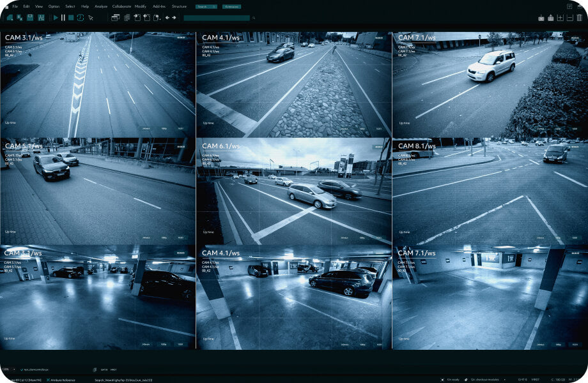
Task: Click the back arrow in the toolbar
Action: click(167, 18)
